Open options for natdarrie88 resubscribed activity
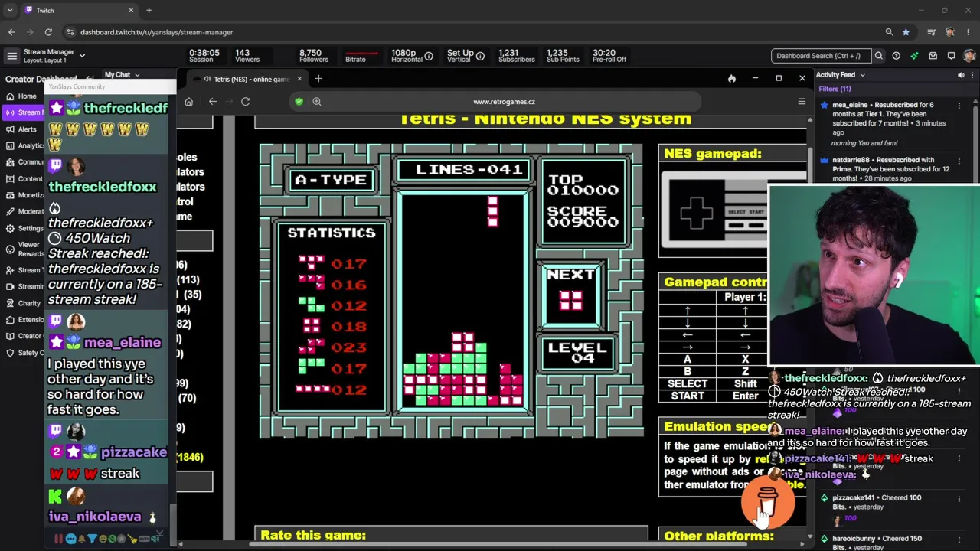This screenshot has height=551, width=980. click(x=959, y=161)
